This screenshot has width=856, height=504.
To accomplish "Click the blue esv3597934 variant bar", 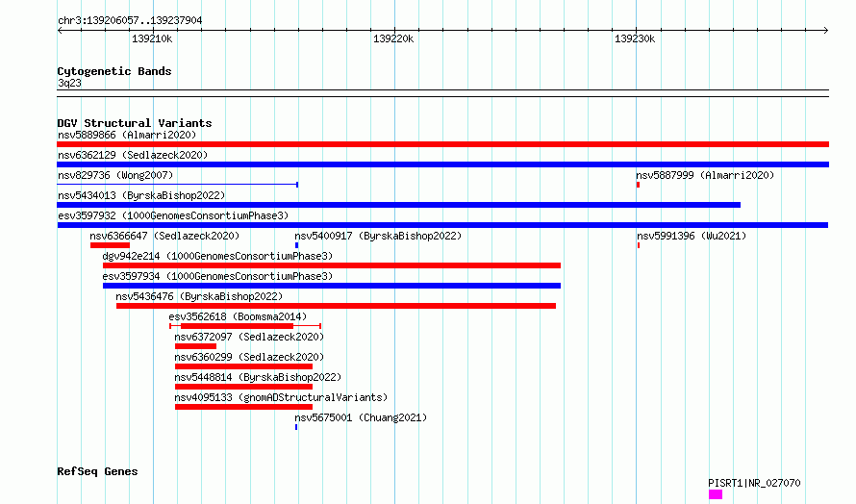I will point(332,286).
